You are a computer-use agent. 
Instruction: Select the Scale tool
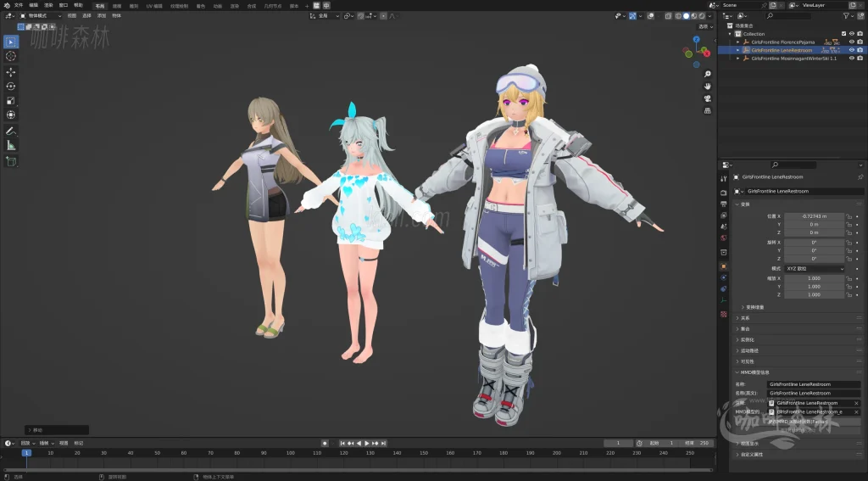point(10,100)
